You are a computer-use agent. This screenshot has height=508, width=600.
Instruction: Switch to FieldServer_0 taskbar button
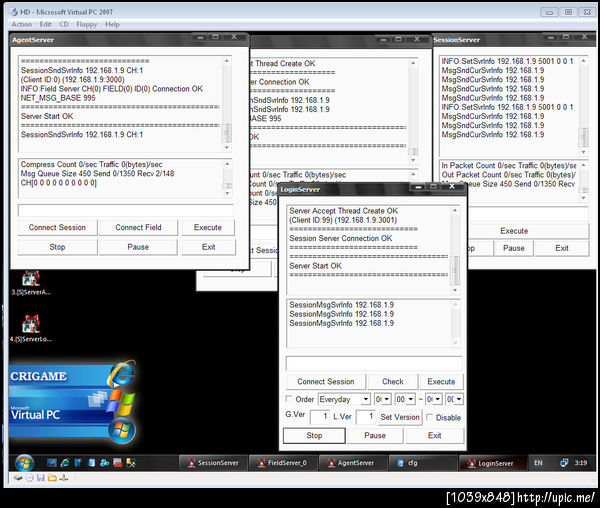(x=283, y=463)
